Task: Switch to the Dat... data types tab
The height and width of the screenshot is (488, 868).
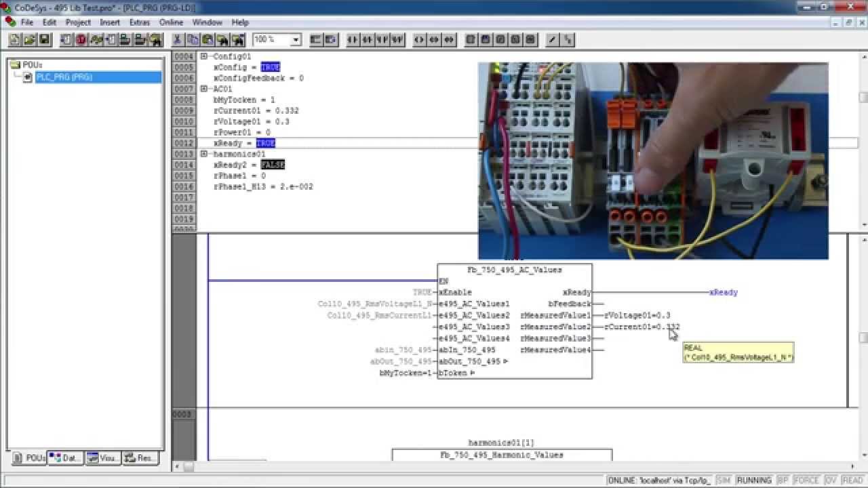Action: 65,458
